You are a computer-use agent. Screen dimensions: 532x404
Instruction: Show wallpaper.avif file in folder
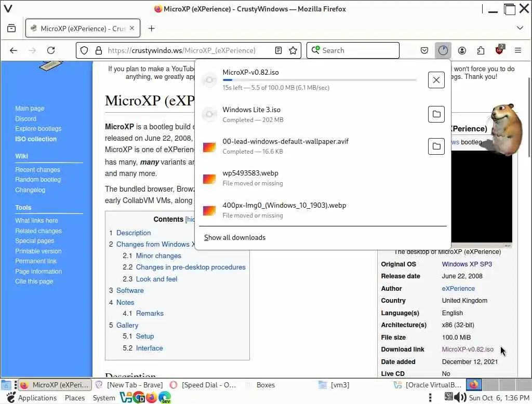pos(436,146)
